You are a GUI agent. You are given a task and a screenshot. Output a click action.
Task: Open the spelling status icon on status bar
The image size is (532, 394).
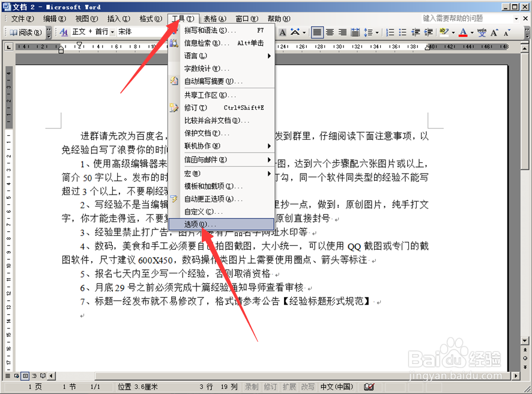pyautogui.click(x=369, y=387)
